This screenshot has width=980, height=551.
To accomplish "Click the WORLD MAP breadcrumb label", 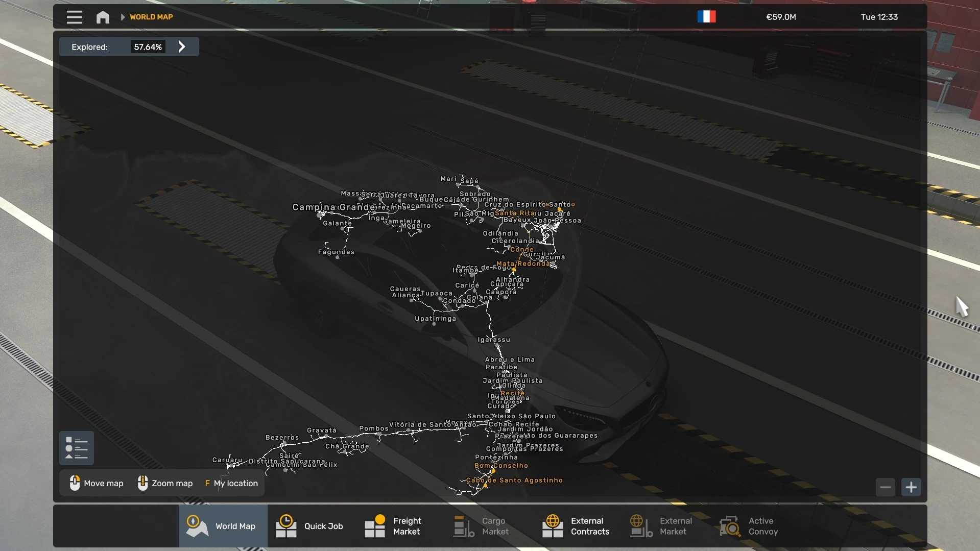I will point(151,17).
